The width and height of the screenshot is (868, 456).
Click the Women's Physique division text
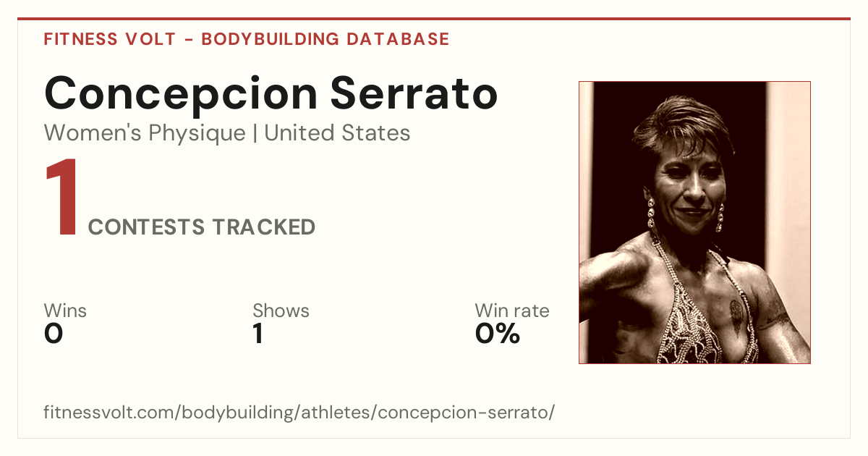(145, 133)
